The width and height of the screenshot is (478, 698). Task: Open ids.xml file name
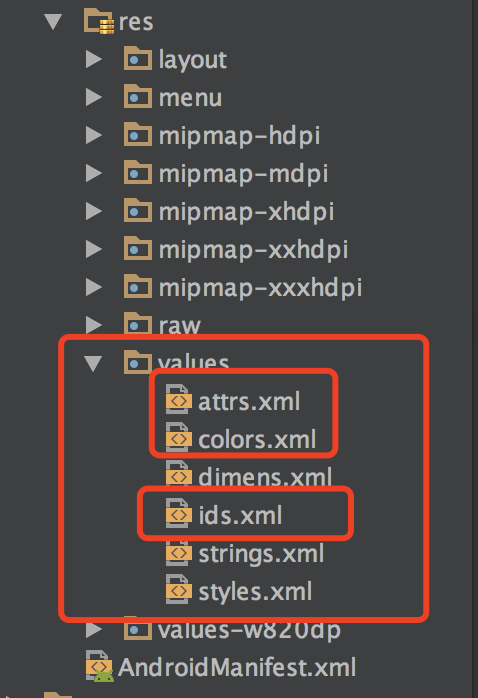(240, 515)
